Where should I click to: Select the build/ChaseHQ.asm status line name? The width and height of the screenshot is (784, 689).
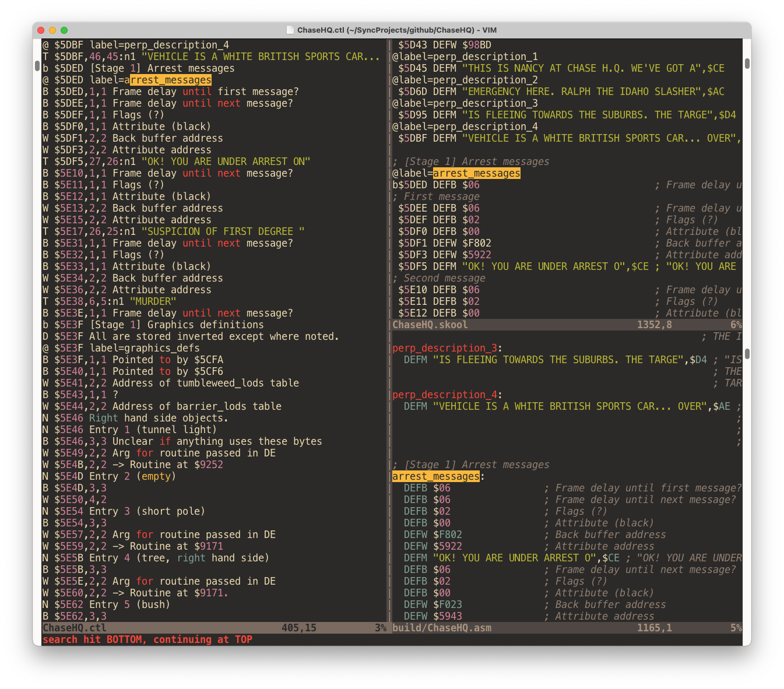[442, 628]
